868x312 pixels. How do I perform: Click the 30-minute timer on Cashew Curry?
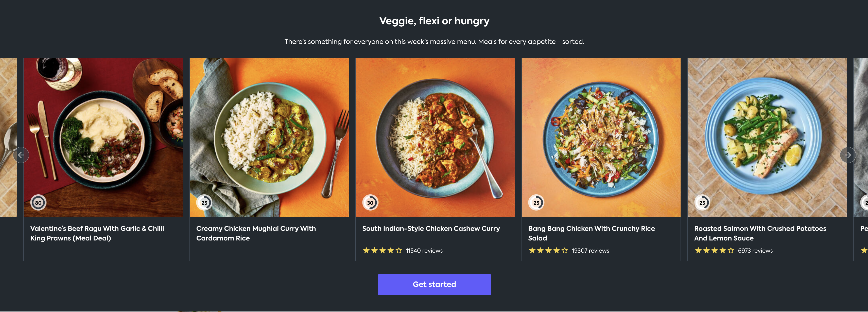pyautogui.click(x=370, y=202)
